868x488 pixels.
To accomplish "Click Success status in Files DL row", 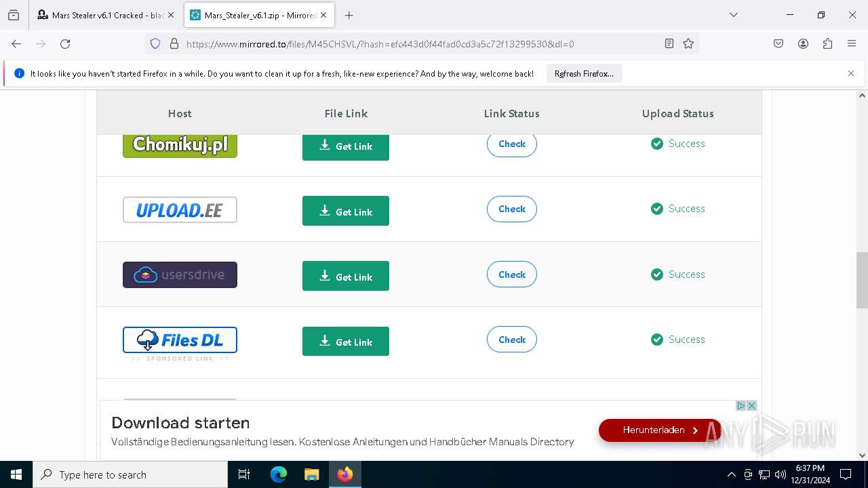I will click(x=678, y=340).
